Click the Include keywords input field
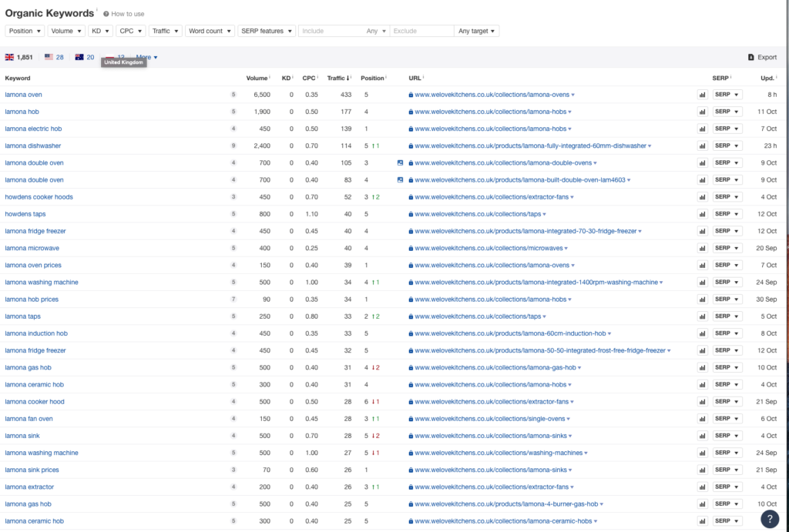Viewport: 789px width, 532px height. tap(331, 31)
